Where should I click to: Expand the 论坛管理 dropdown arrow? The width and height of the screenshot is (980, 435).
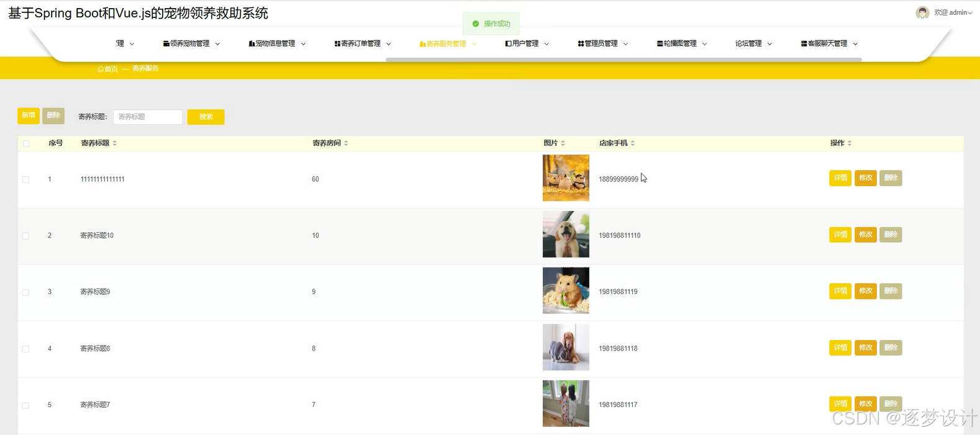tap(769, 44)
